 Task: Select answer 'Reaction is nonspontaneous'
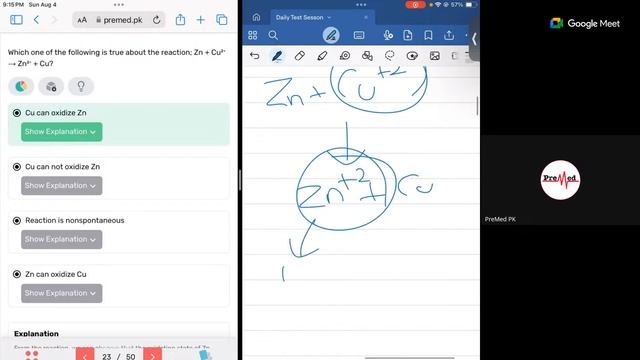pyautogui.click(x=17, y=220)
